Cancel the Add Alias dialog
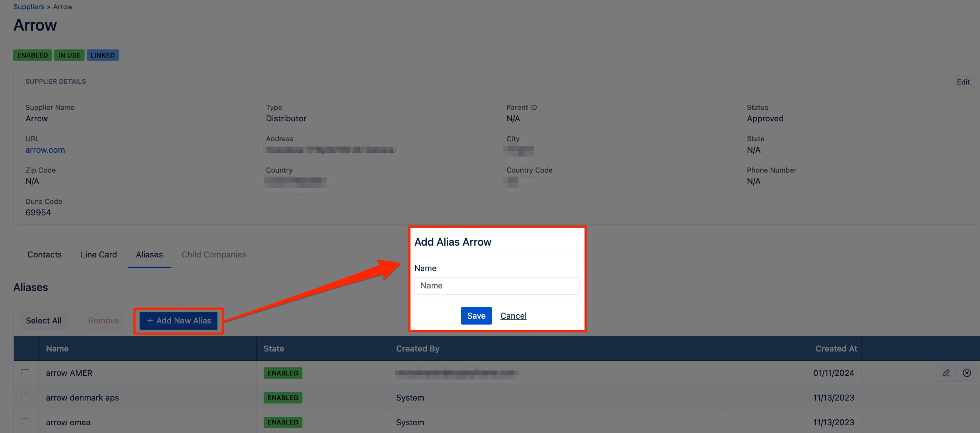980x433 pixels. tap(513, 316)
